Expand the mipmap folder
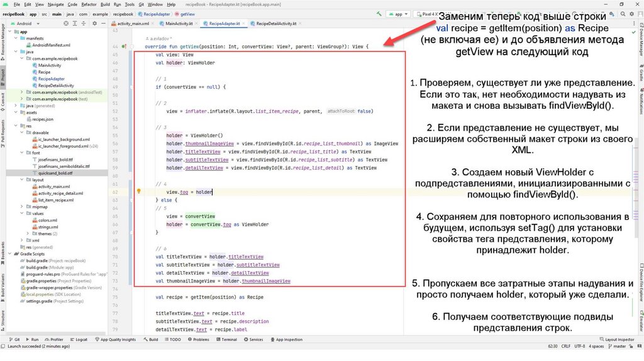The width and height of the screenshot is (644, 361). [x=22, y=207]
